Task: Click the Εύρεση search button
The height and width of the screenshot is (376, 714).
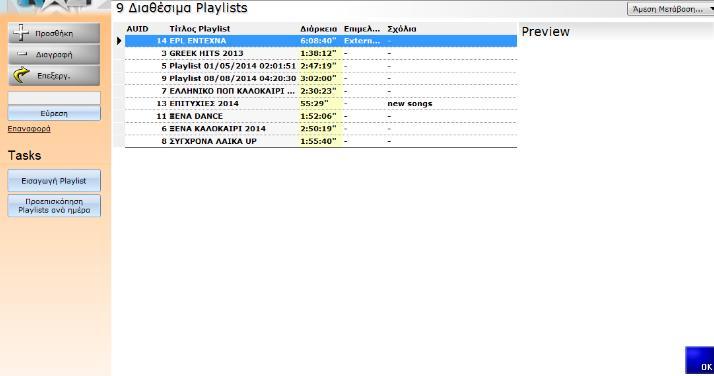Action: pyautogui.click(x=54, y=113)
